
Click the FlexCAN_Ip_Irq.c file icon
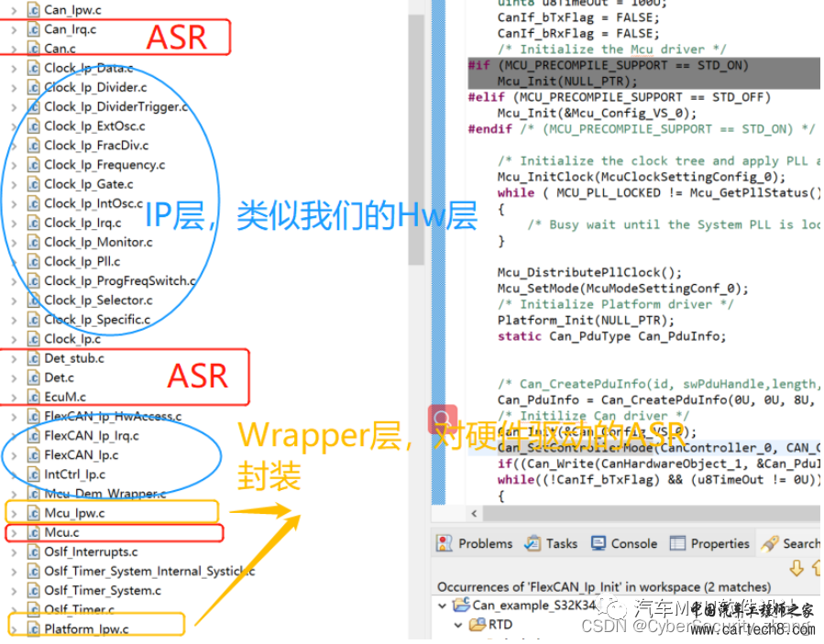(34, 436)
